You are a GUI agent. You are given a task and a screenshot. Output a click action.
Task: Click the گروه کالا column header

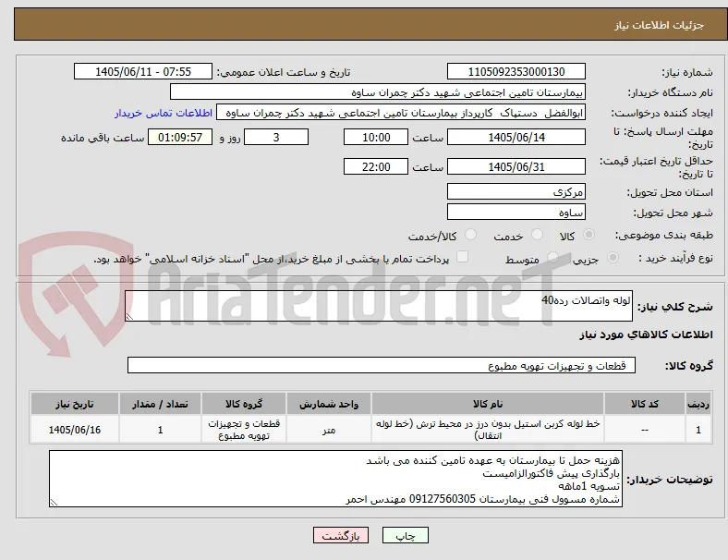[x=244, y=404]
